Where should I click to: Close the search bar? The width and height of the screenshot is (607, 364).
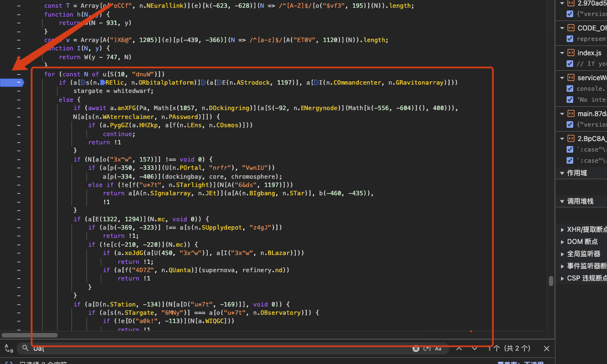[547, 349]
